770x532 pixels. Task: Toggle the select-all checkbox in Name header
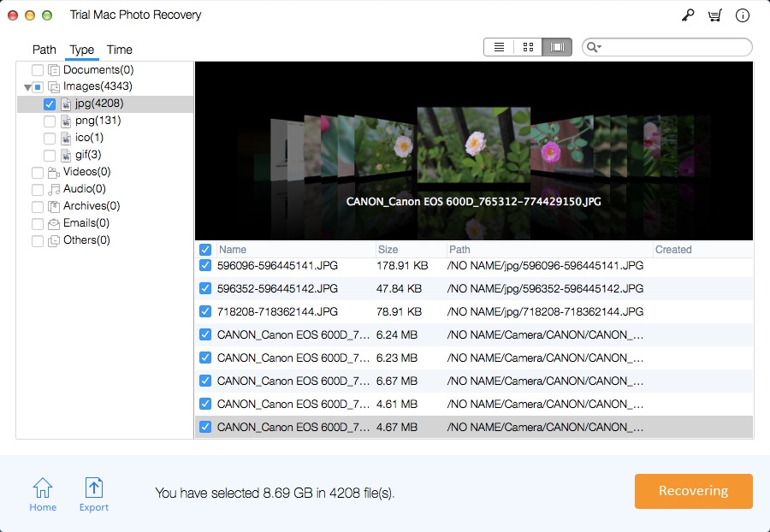coord(204,249)
